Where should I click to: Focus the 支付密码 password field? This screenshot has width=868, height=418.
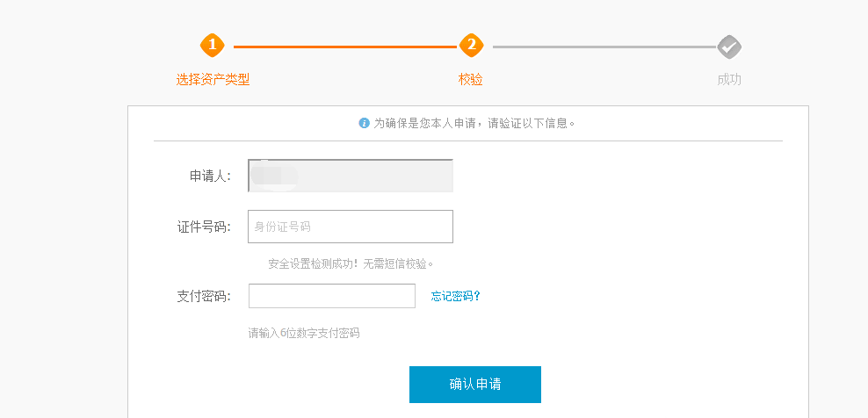click(332, 296)
